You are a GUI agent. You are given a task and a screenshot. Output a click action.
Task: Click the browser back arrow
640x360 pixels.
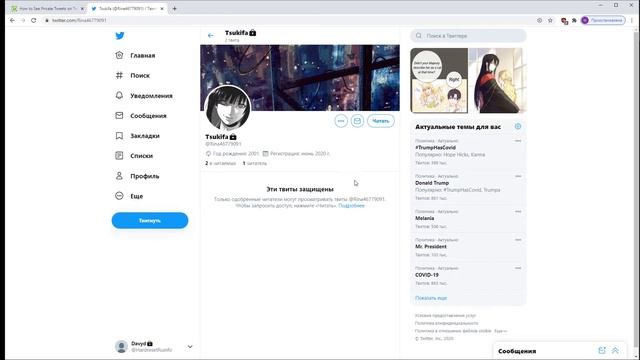[x=12, y=20]
